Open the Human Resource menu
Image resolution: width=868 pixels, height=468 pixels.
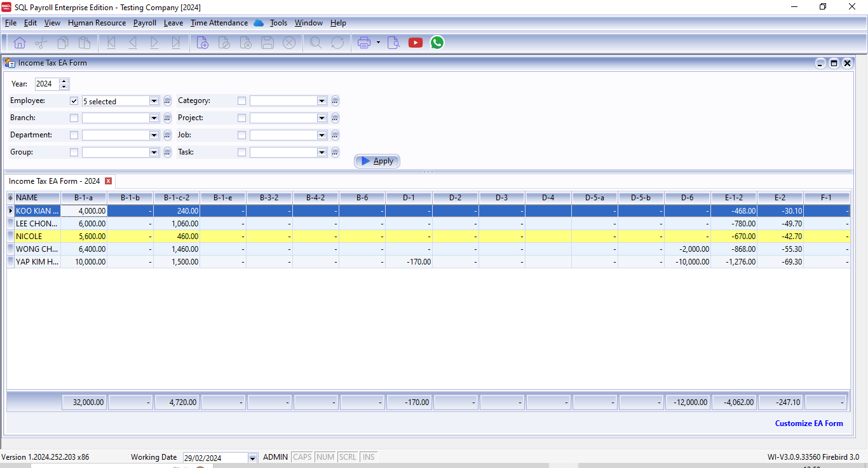tap(97, 23)
